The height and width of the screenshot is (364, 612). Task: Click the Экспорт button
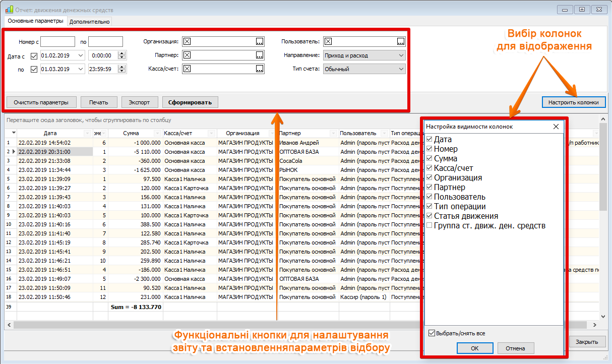coord(139,102)
